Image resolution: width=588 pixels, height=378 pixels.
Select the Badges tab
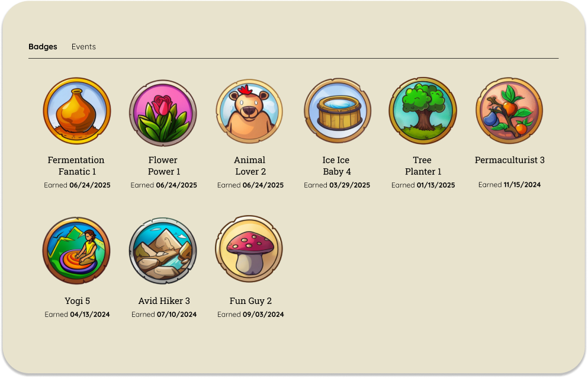pos(43,47)
